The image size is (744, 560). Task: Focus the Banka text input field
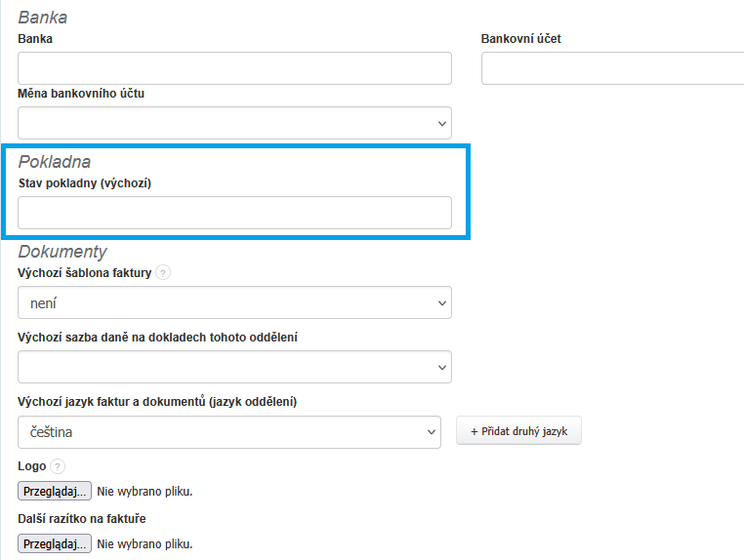234,68
